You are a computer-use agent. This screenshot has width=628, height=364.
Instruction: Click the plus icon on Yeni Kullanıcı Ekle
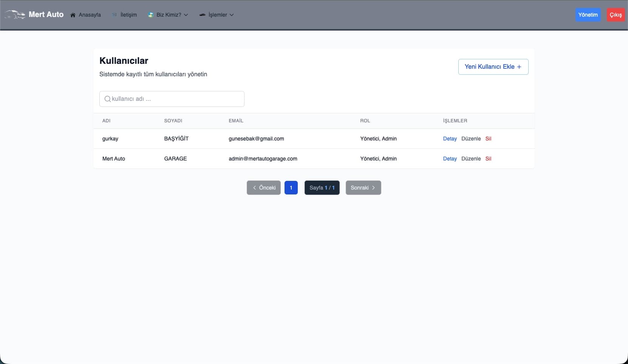519,67
